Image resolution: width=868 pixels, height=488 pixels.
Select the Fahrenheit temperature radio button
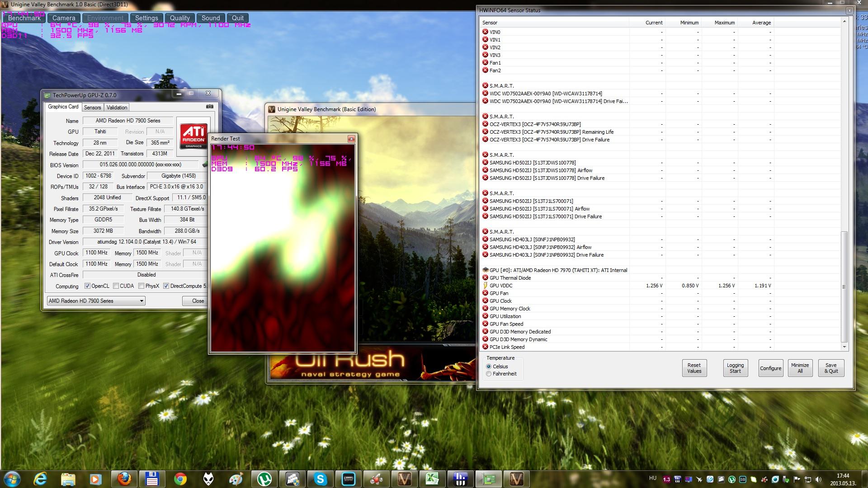(489, 374)
